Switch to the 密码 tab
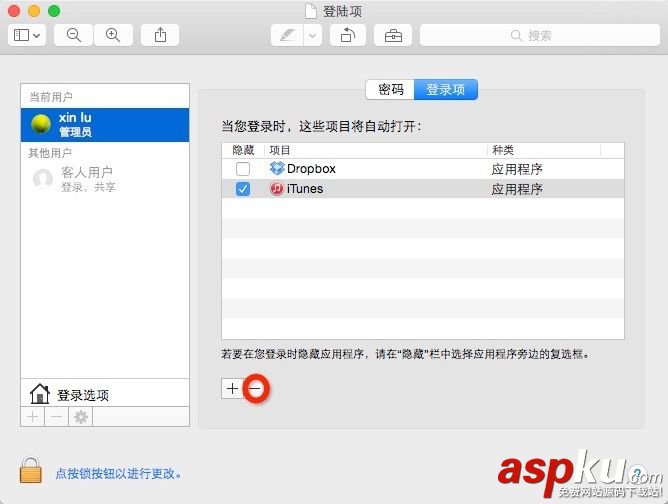668x504 pixels. coord(390,89)
